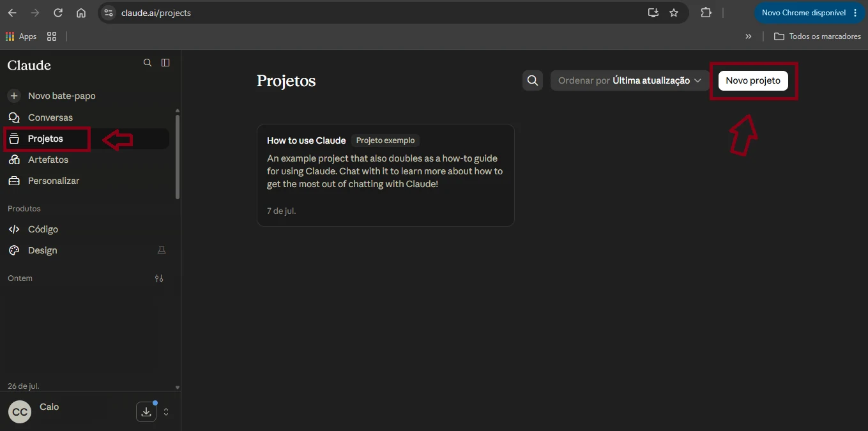Image resolution: width=868 pixels, height=431 pixels.
Task: Collapse the sidebar with the panel icon
Action: (x=165, y=63)
